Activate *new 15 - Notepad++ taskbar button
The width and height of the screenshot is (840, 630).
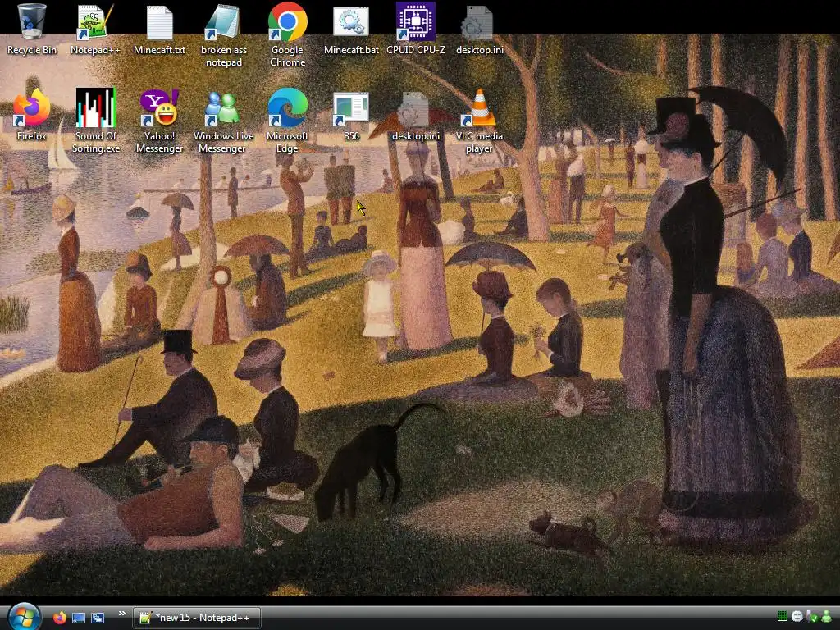click(x=197, y=618)
